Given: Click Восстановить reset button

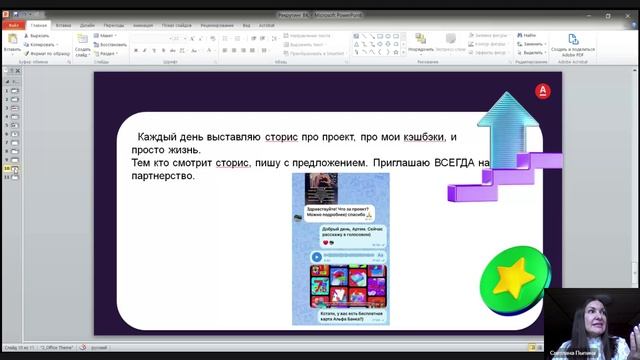Looking at the screenshot, I should pos(110,44).
